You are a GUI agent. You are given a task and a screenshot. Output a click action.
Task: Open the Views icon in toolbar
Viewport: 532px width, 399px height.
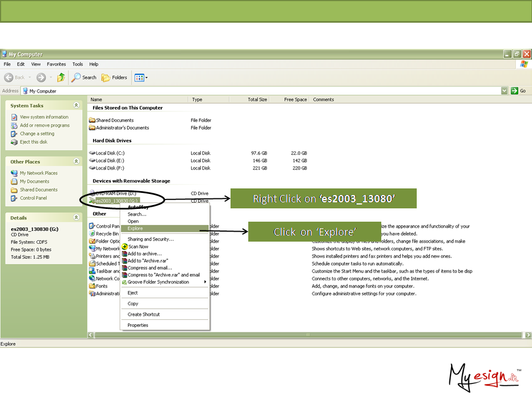tap(141, 78)
